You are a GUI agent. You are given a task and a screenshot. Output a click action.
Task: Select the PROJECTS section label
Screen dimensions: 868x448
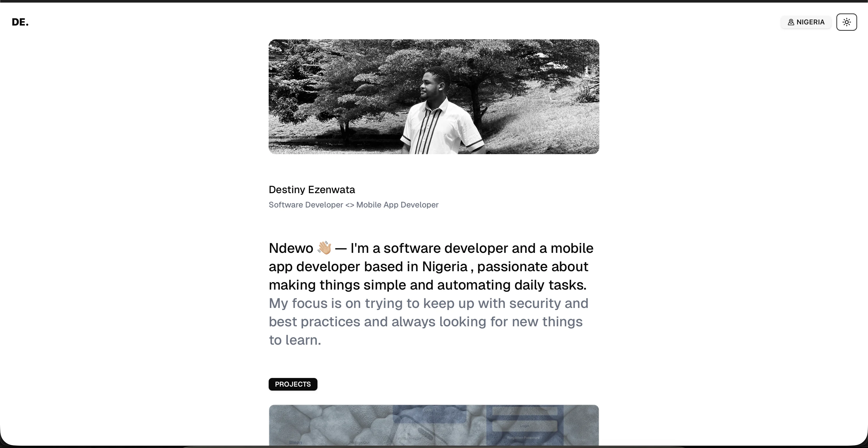(292, 384)
